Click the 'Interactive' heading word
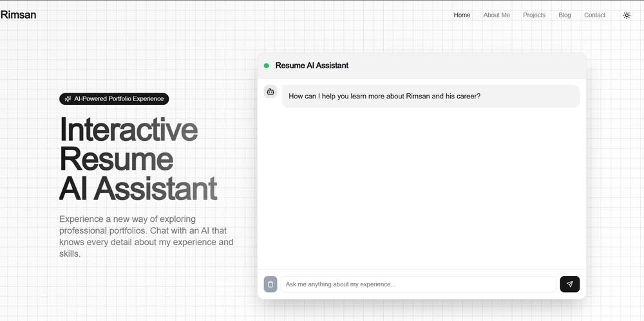This screenshot has width=644, height=321. [x=129, y=129]
